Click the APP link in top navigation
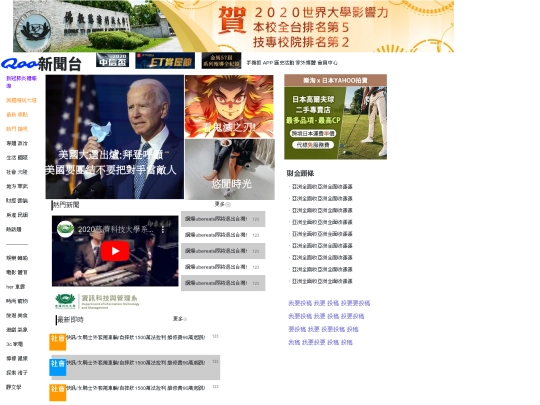 pyautogui.click(x=268, y=63)
